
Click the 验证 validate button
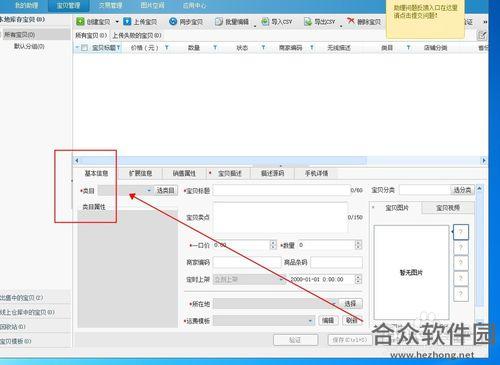pos(295,340)
